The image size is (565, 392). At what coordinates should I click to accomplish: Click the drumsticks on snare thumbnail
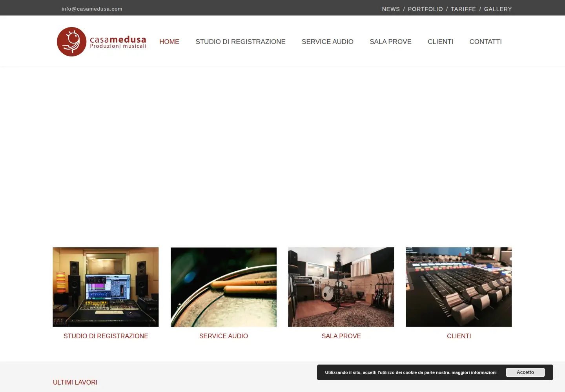click(x=224, y=287)
